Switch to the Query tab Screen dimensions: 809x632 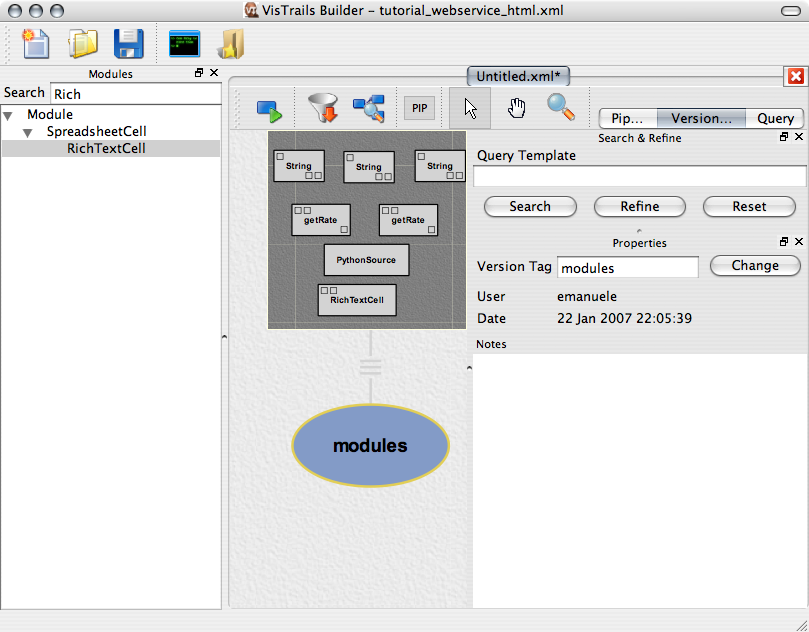tap(775, 118)
